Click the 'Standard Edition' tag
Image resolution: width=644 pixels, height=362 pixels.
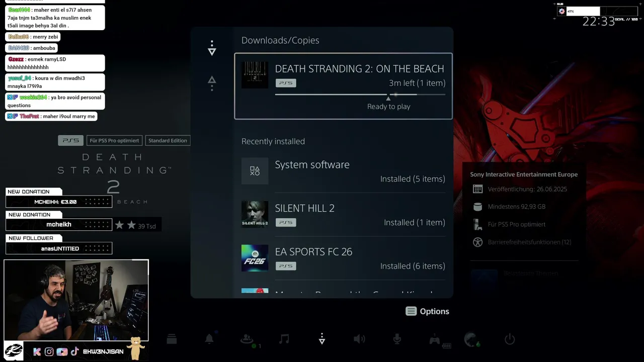[168, 141]
